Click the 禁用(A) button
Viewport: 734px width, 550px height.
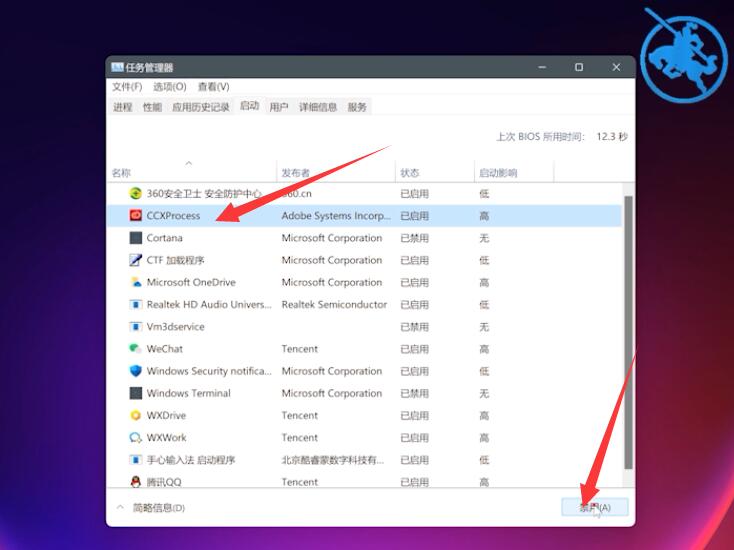coord(595,507)
